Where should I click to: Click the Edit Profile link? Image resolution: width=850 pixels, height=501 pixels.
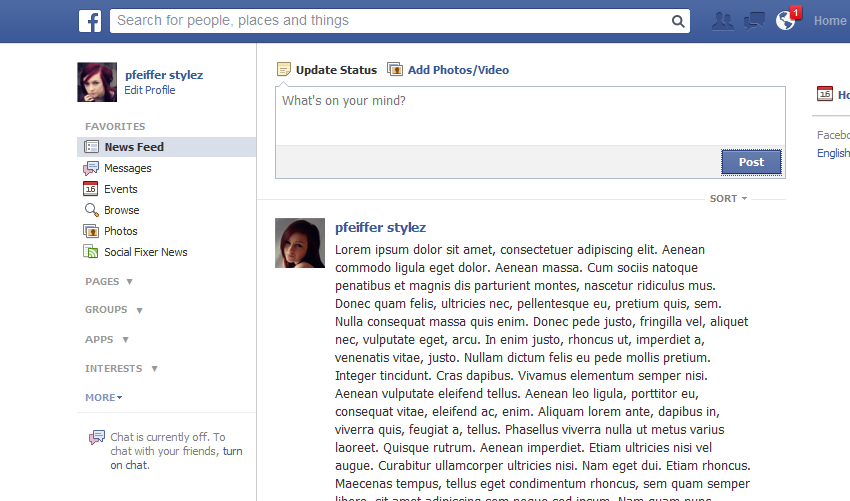click(150, 90)
